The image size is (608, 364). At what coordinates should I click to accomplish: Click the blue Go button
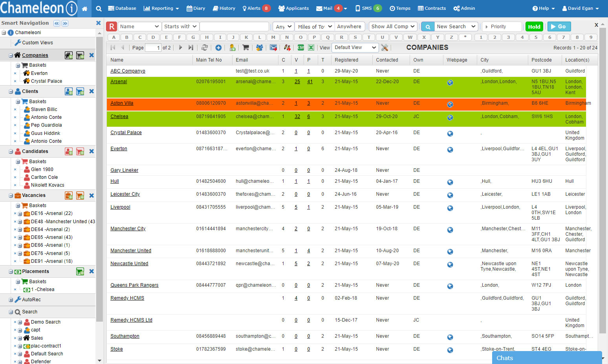coord(559,26)
